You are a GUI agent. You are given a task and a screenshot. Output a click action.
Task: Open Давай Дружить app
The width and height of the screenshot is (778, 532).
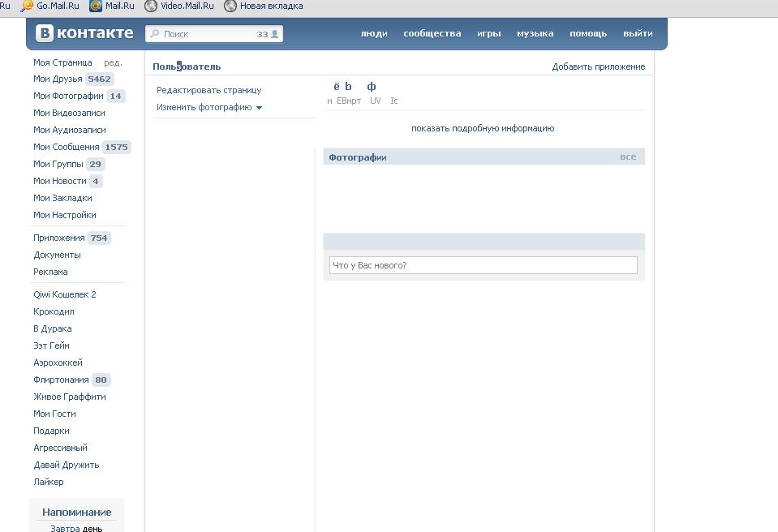click(66, 465)
